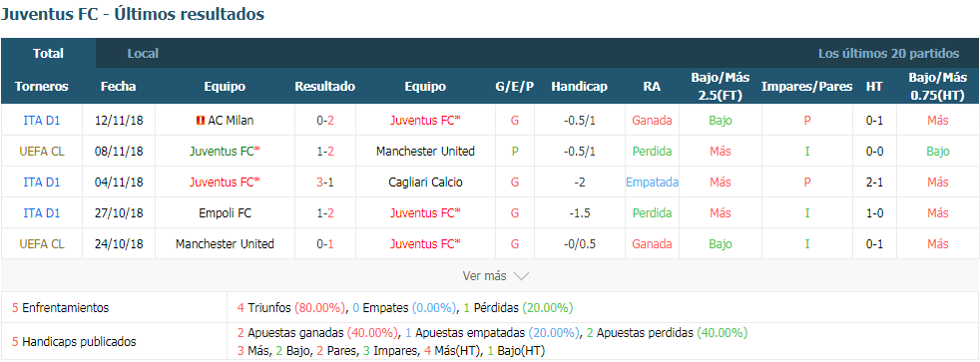Screen dimensions: 980x362
Task: Open the 3-1 result against Cagliari
Action: (325, 182)
